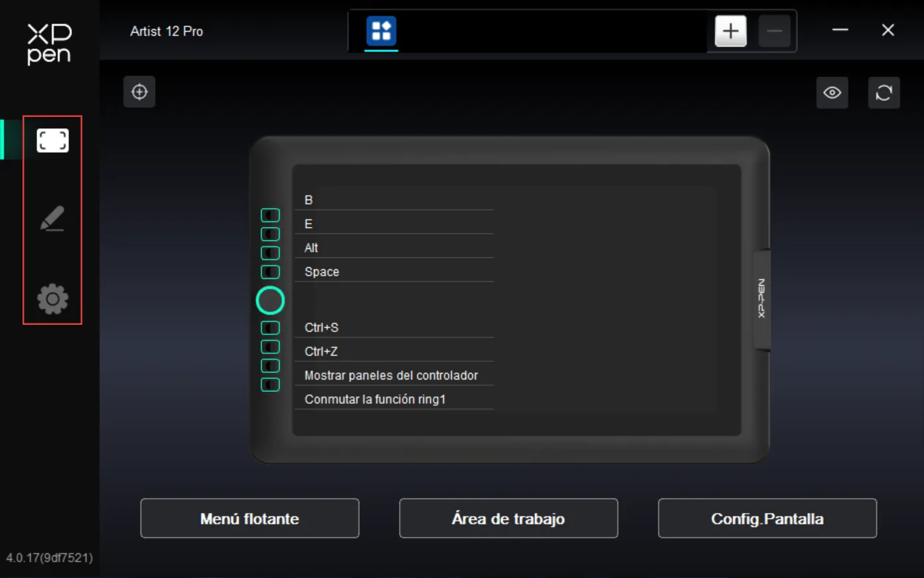Screen dimensions: 924x578
Task: Click the Área de trabajo button
Action: coord(508,518)
